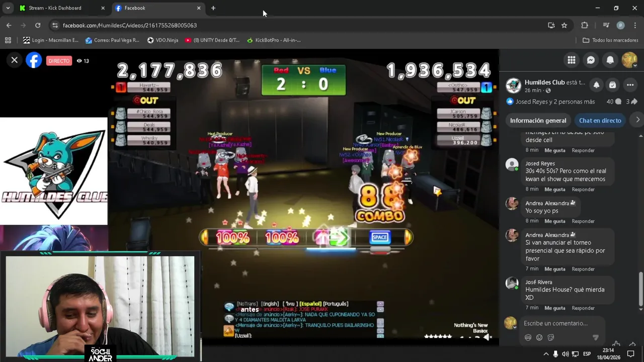644x362 pixels.
Task: View who reacted: Josed Reyes y 2 personas más
Action: [x=555, y=102]
